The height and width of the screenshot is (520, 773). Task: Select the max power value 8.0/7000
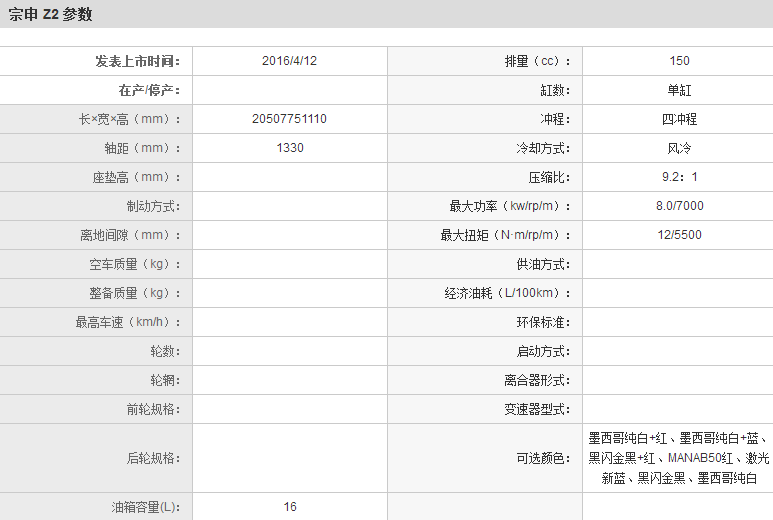click(x=679, y=206)
